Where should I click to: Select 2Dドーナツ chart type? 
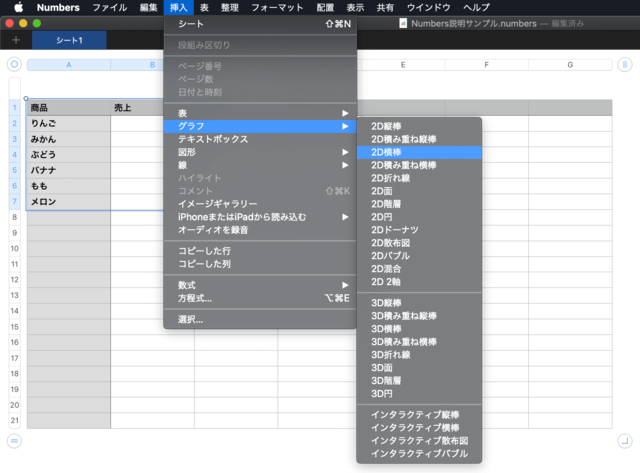pos(419,230)
